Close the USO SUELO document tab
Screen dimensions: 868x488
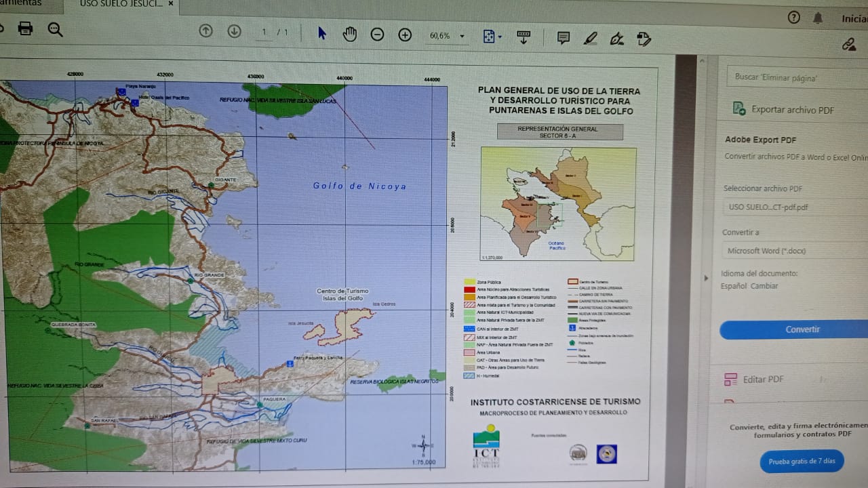(170, 4)
